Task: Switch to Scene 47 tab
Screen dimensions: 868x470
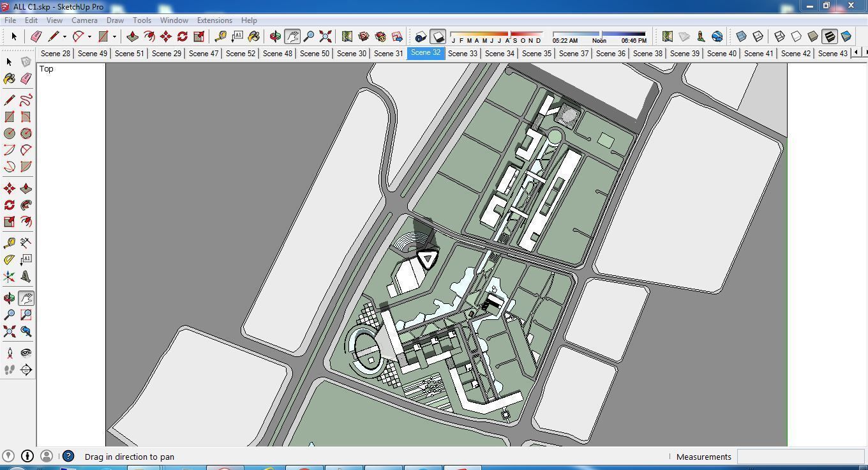Action: [x=204, y=53]
